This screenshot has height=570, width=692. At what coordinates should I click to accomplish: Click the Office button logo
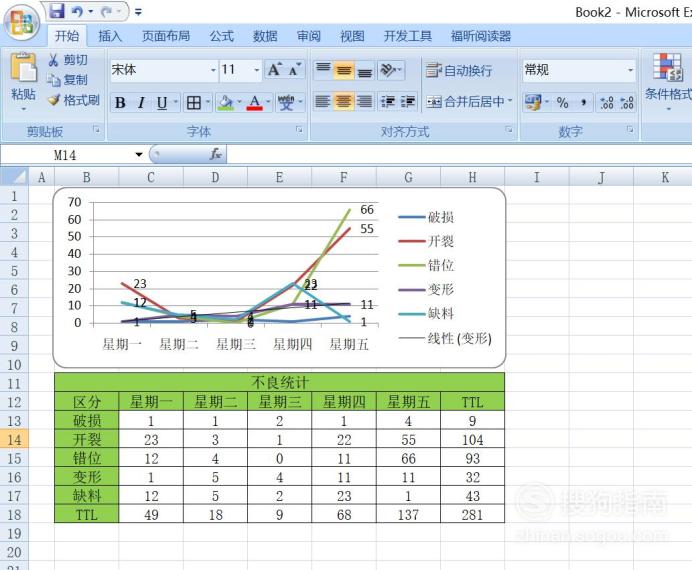[x=22, y=22]
